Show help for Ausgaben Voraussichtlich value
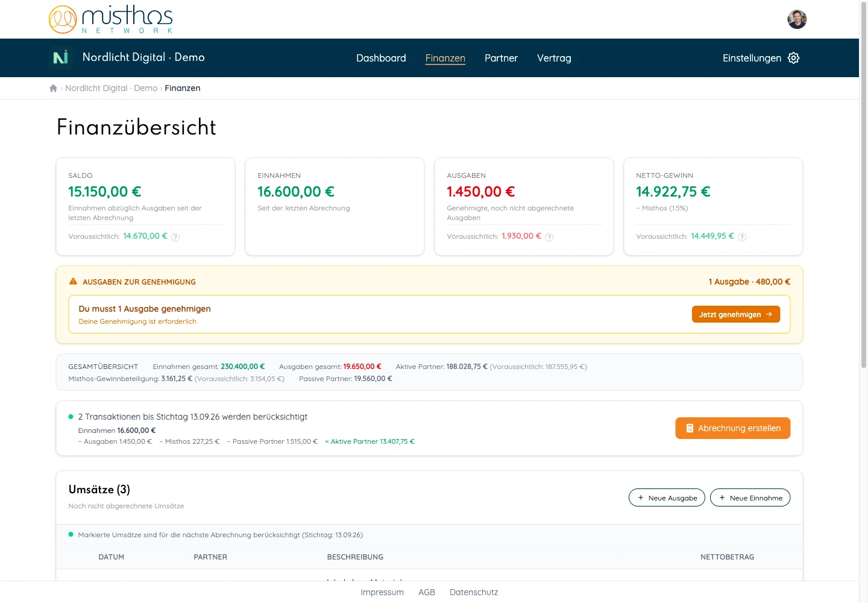Image resolution: width=868 pixels, height=603 pixels. 549,237
